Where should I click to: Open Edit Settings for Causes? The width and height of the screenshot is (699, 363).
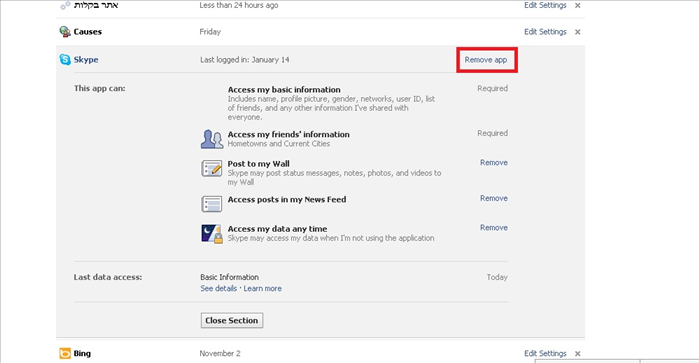(x=545, y=32)
